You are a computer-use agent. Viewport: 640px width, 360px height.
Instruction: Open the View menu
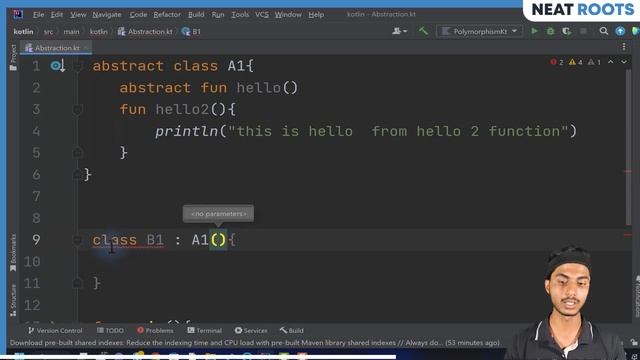[78, 15]
